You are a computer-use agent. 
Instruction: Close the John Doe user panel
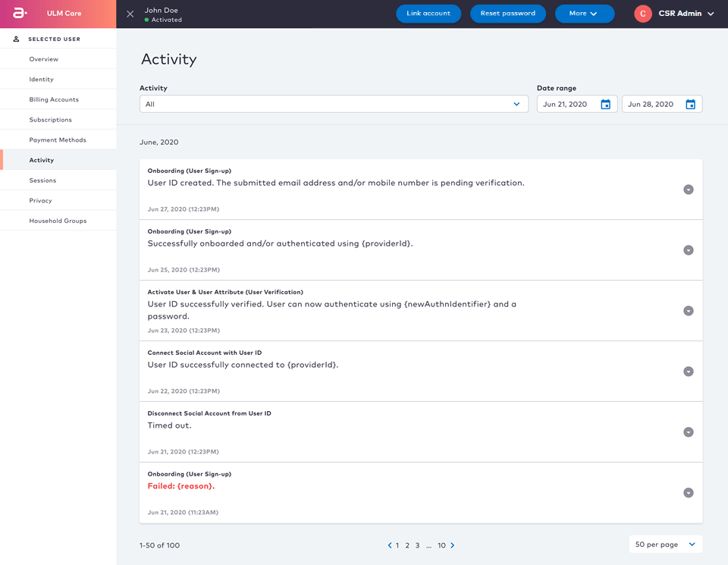tap(130, 14)
